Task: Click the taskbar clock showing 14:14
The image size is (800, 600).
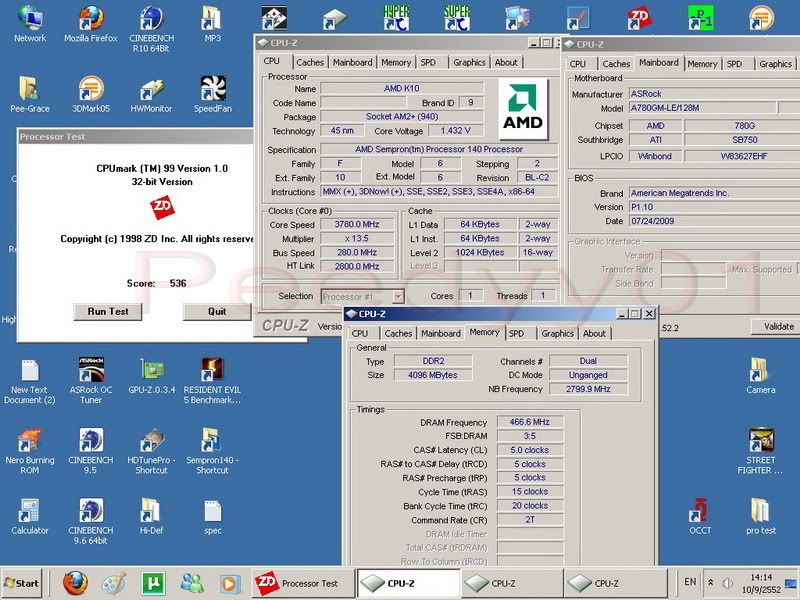Action: [761, 577]
